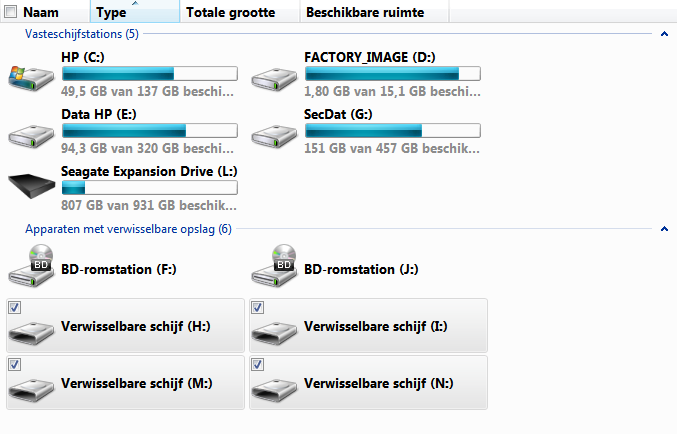Open the SecDat (G:) drive icon
The height and width of the screenshot is (434, 677).
click(x=275, y=133)
